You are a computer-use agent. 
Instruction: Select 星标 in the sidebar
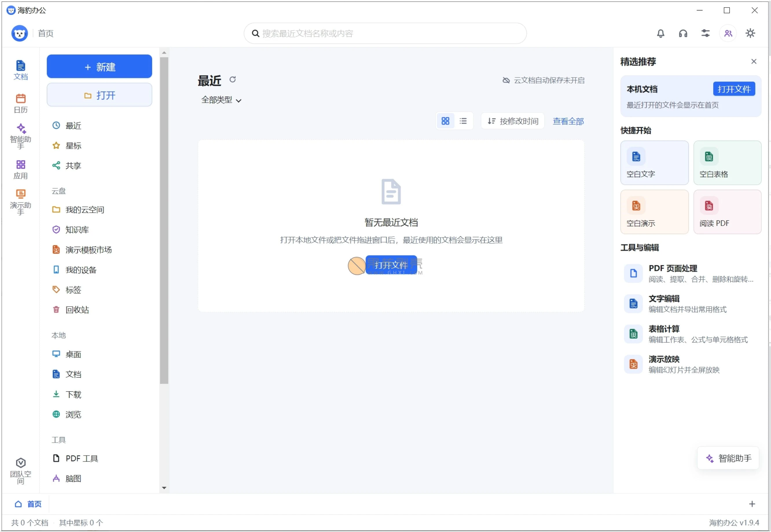pyautogui.click(x=99, y=146)
